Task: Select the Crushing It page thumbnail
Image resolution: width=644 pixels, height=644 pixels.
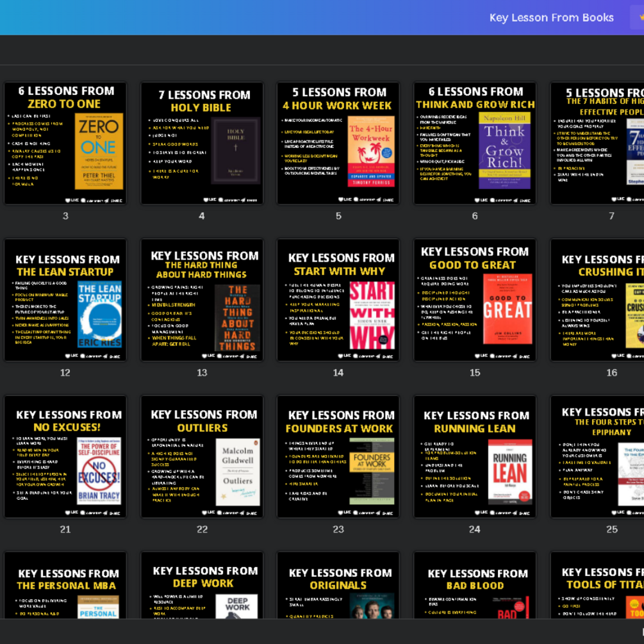Action: coord(597,300)
